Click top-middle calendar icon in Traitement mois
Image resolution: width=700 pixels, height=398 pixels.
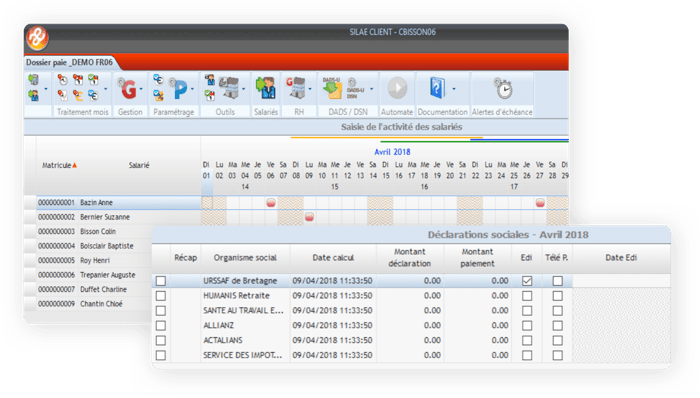click(x=78, y=80)
